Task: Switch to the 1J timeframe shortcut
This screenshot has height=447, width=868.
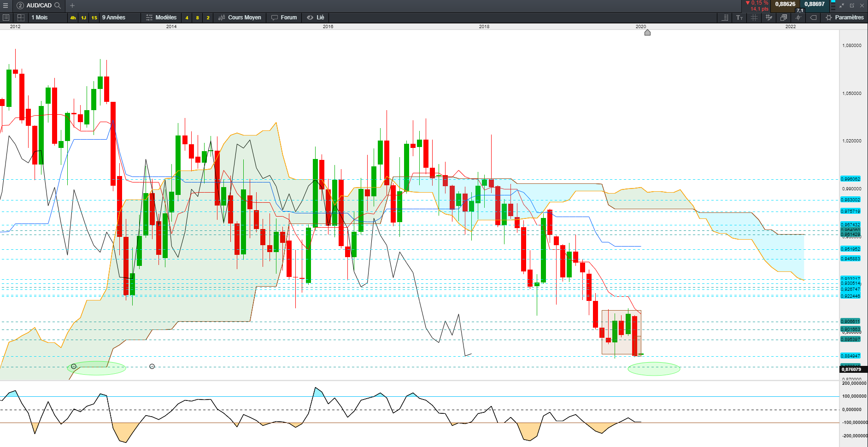Action: (83, 18)
